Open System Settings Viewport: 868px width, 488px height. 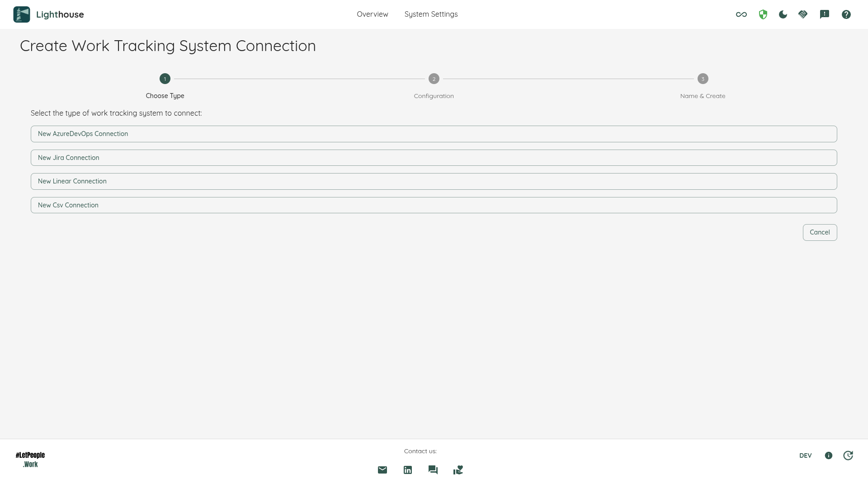tap(431, 14)
